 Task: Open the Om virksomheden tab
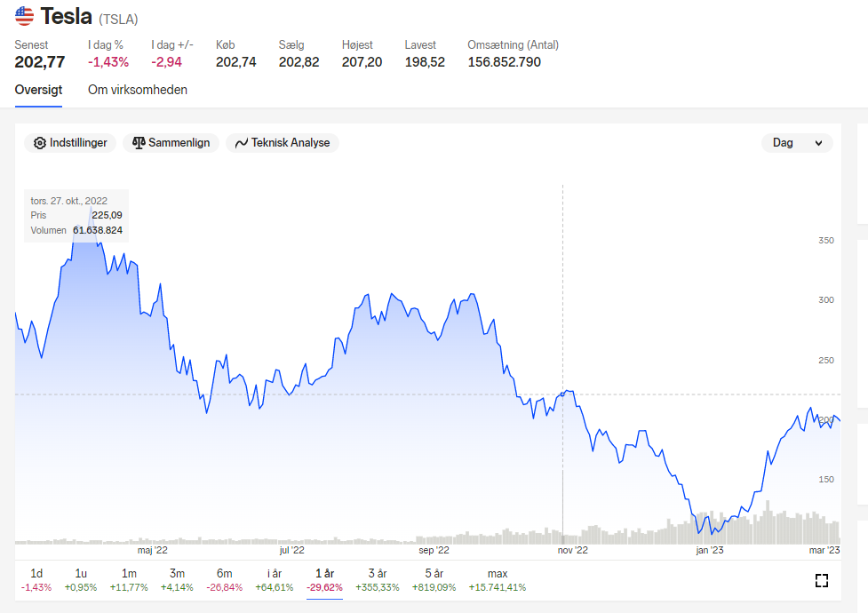pyautogui.click(x=138, y=90)
